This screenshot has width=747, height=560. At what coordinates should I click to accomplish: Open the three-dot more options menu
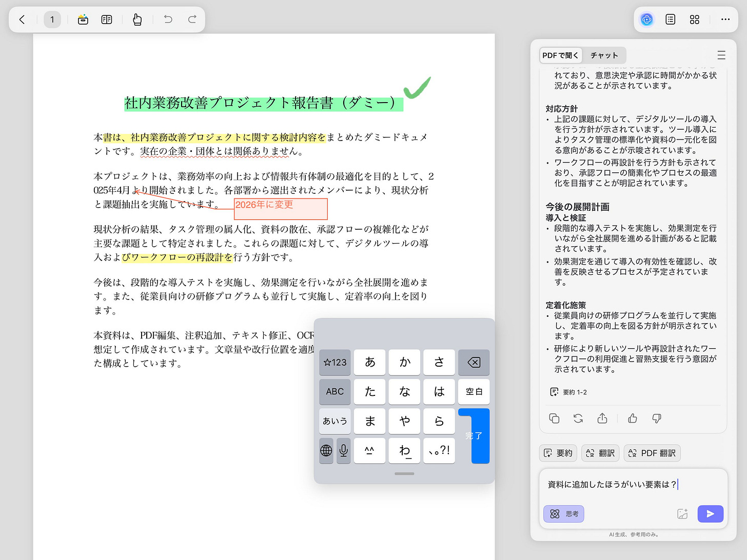pos(725,19)
